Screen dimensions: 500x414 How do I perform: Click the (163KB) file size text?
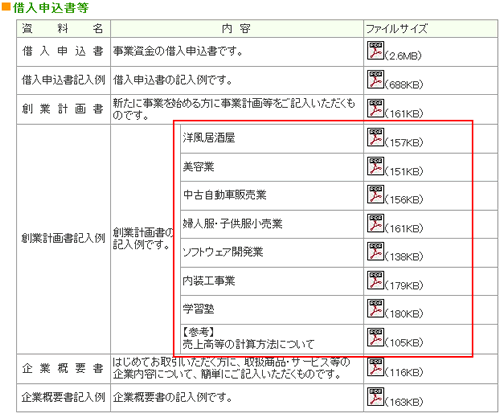[404, 402]
